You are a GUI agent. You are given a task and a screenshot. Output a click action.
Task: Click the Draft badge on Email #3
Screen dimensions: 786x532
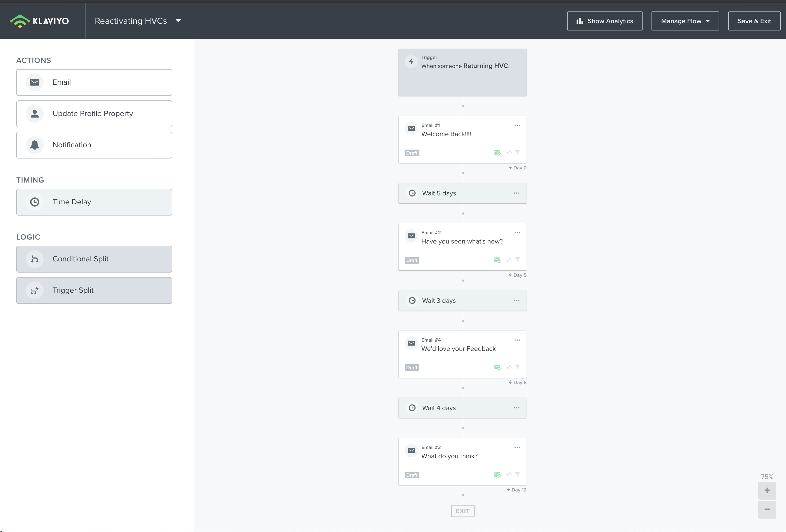(412, 475)
